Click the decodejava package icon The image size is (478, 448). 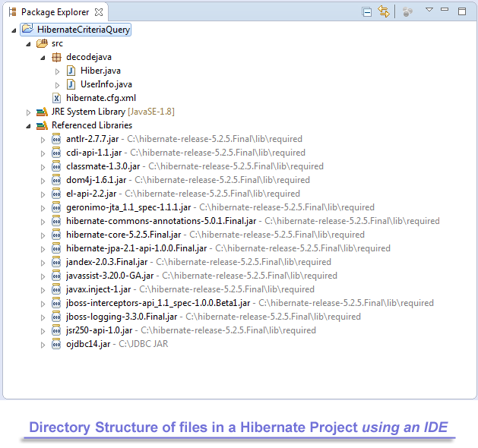pyautogui.click(x=56, y=57)
